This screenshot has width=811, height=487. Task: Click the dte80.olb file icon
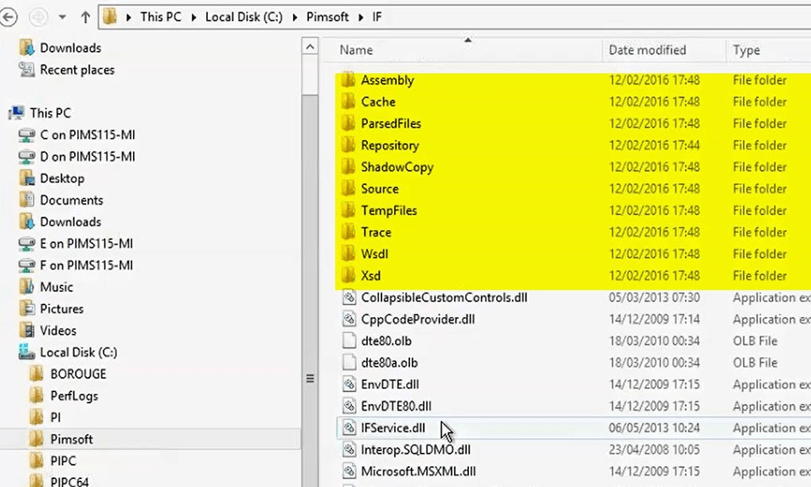tap(349, 341)
